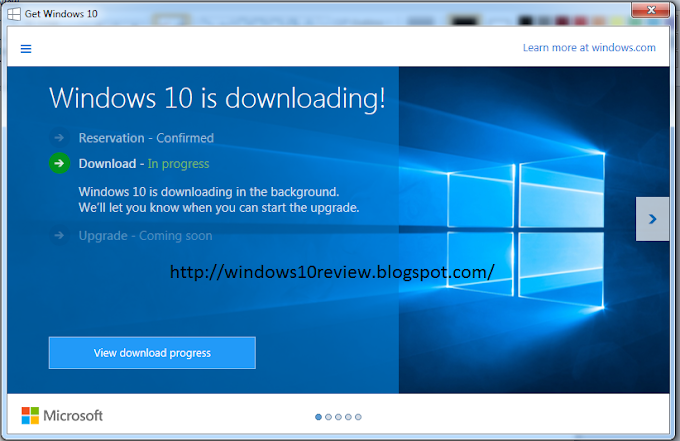Open the hamburger menu icon
Image resolution: width=680 pixels, height=441 pixels.
(26, 49)
